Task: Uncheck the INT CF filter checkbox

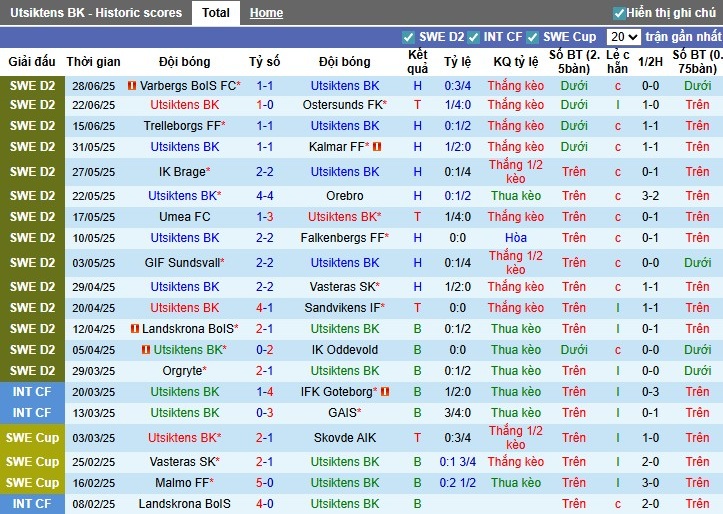Action: coord(473,37)
